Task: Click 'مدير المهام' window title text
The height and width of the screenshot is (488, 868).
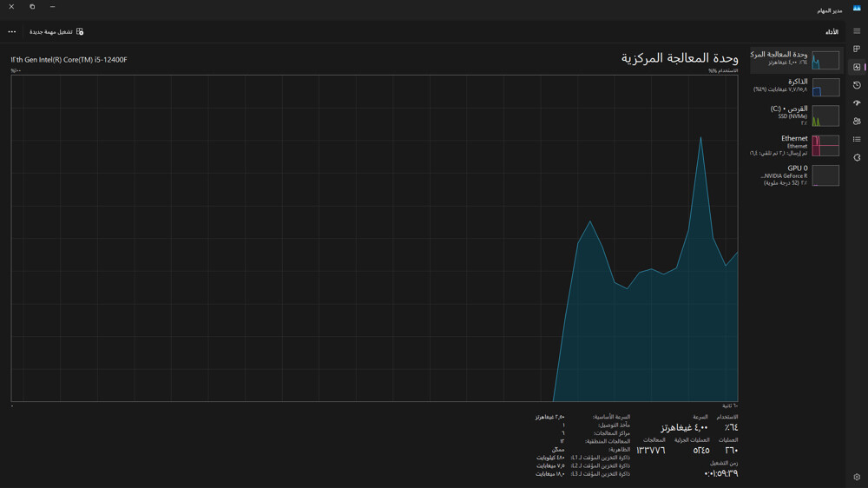Action: pos(829,10)
